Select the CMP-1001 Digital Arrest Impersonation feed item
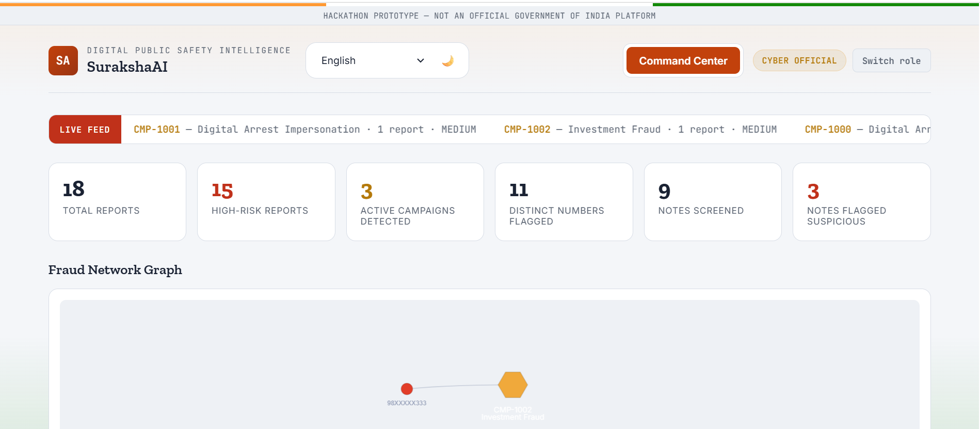This screenshot has width=980, height=429. pyautogui.click(x=305, y=130)
